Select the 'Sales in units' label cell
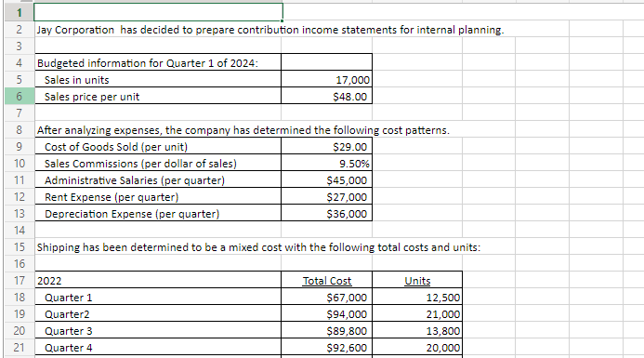This screenshot has height=358, width=644. point(158,80)
